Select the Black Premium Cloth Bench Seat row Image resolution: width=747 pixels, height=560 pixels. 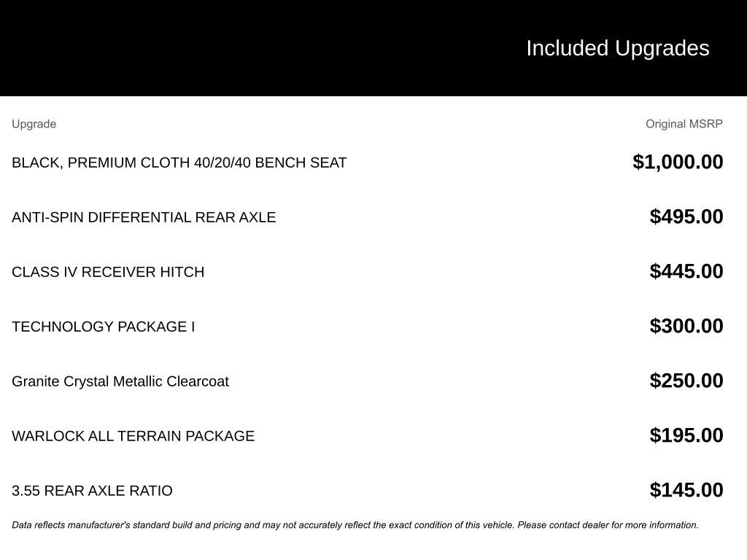(x=179, y=163)
